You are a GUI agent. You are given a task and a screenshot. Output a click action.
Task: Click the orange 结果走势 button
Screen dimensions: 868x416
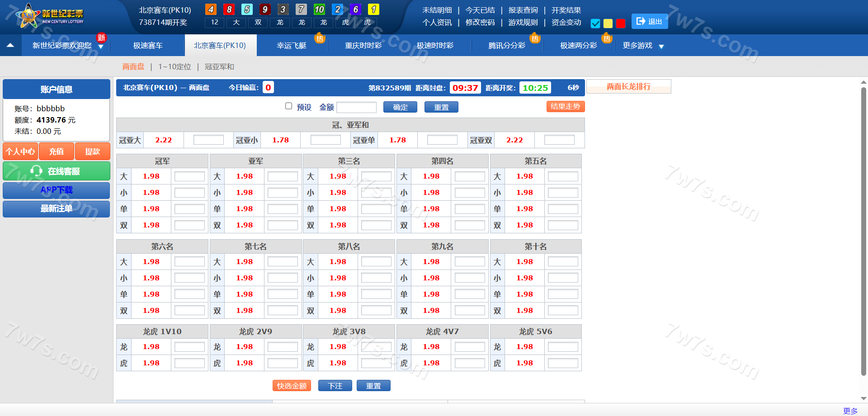pyautogui.click(x=565, y=107)
